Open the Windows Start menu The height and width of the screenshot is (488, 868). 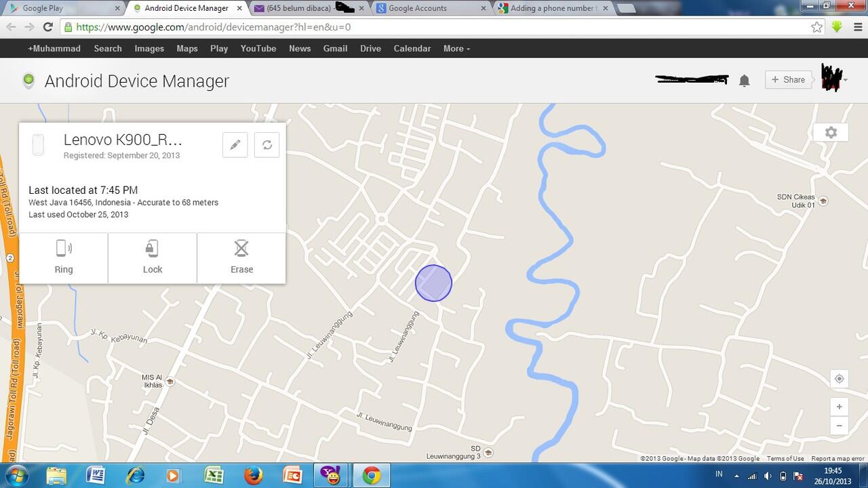click(16, 475)
